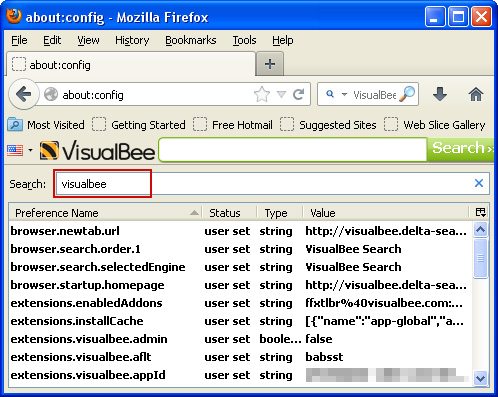498x397 pixels.
Task: Sort by the Value column header
Action: 386,213
